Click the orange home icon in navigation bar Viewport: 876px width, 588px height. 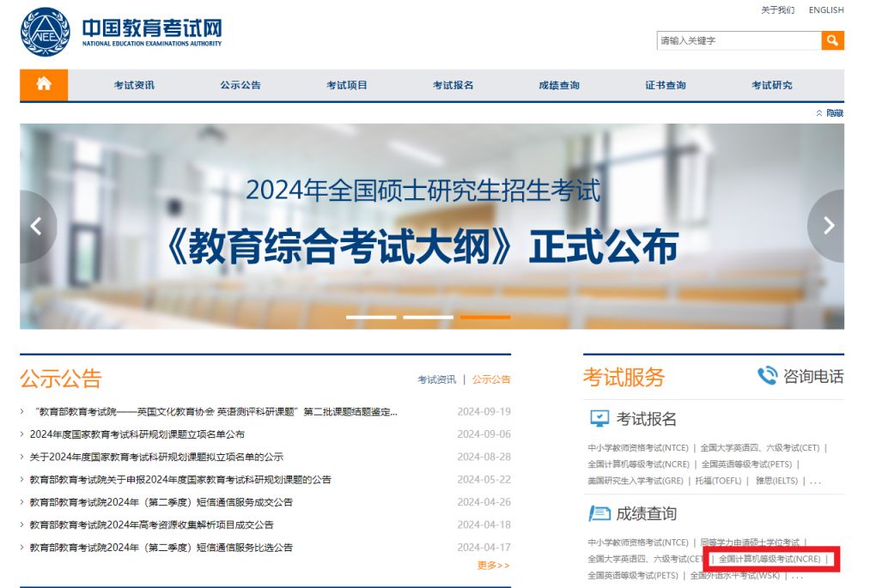pyautogui.click(x=44, y=85)
